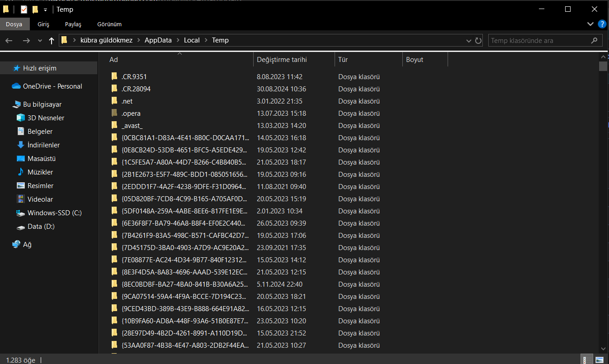This screenshot has width=609, height=364.
Task: Switch to large icons view in status bar
Action: [x=599, y=360]
